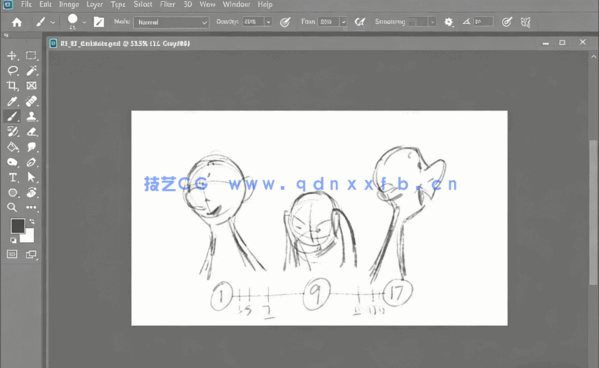Select the Hand tool

click(x=31, y=192)
